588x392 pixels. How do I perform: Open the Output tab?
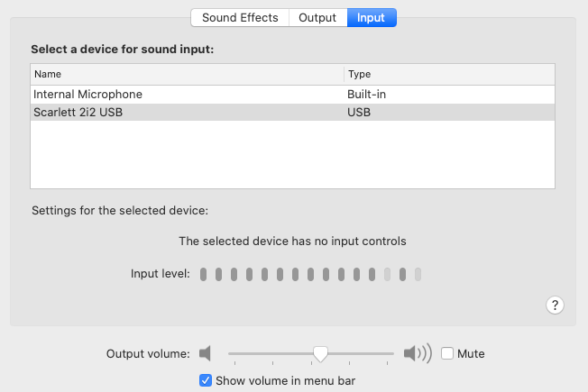pos(317,18)
